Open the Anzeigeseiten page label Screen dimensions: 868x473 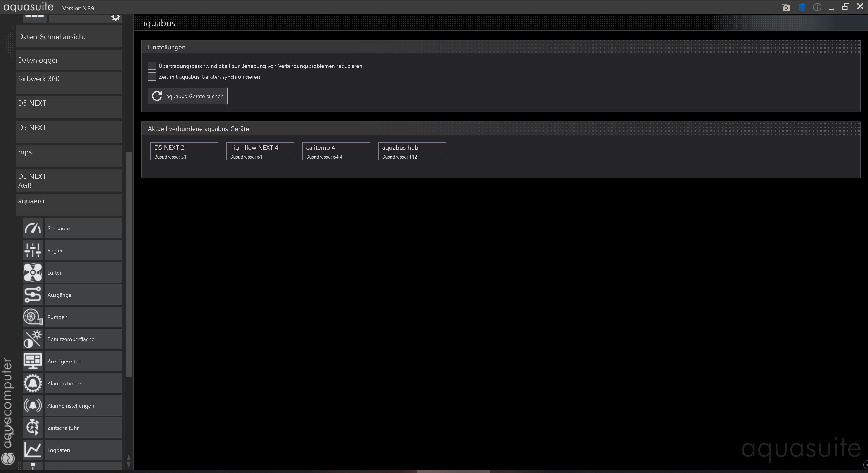tap(83, 361)
